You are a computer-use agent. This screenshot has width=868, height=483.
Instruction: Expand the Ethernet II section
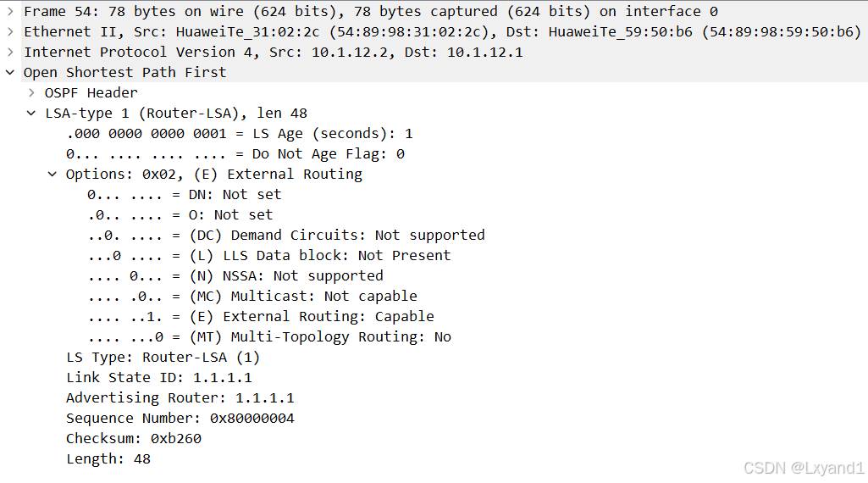pos(10,32)
